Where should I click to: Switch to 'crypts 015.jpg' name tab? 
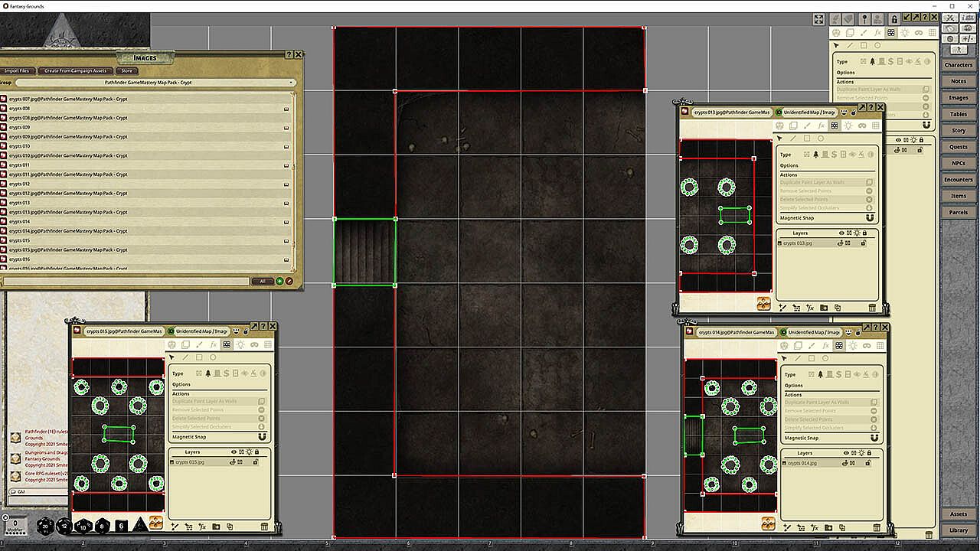pyautogui.click(x=123, y=331)
